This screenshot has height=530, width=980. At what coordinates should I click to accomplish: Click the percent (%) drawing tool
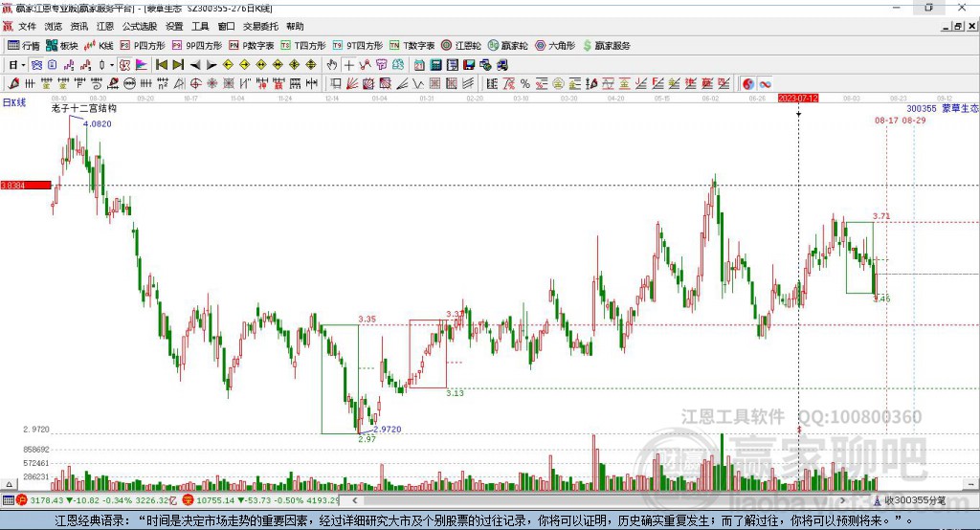(x=525, y=84)
